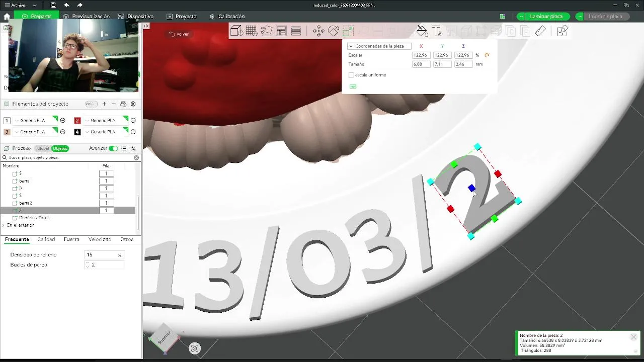Select the Scale tool
644x362 pixels.
tap(348, 31)
